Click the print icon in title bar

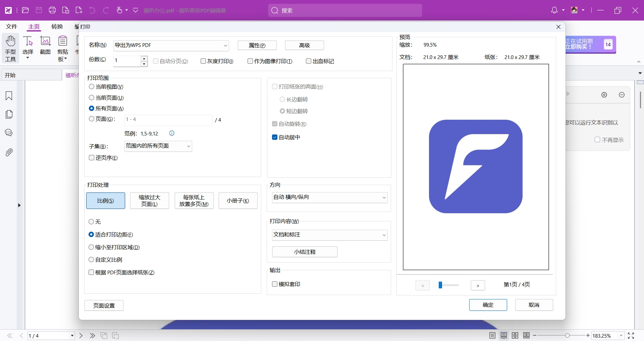pos(52,10)
